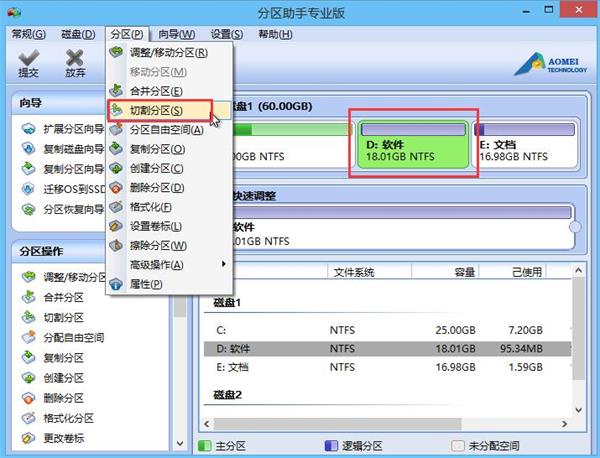Click the 属性(P) info icon in menu
600x458 pixels.
point(116,284)
